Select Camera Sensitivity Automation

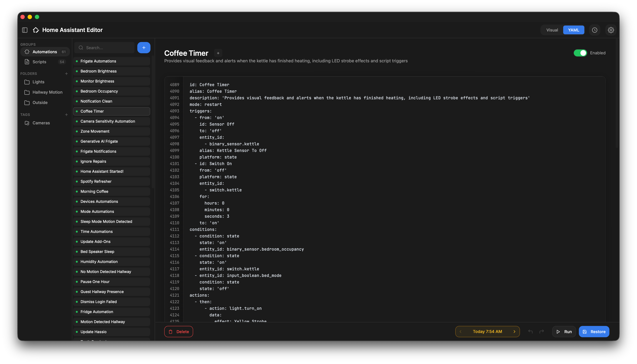point(112,121)
